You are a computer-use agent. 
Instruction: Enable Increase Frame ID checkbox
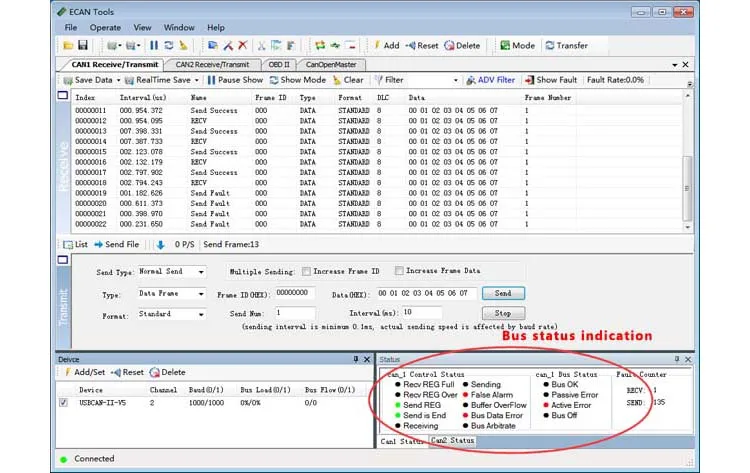[306, 271]
